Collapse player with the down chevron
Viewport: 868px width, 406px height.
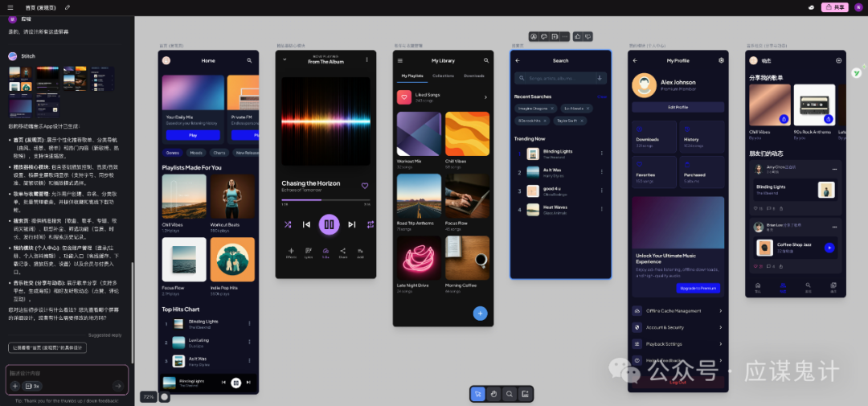pos(284,59)
